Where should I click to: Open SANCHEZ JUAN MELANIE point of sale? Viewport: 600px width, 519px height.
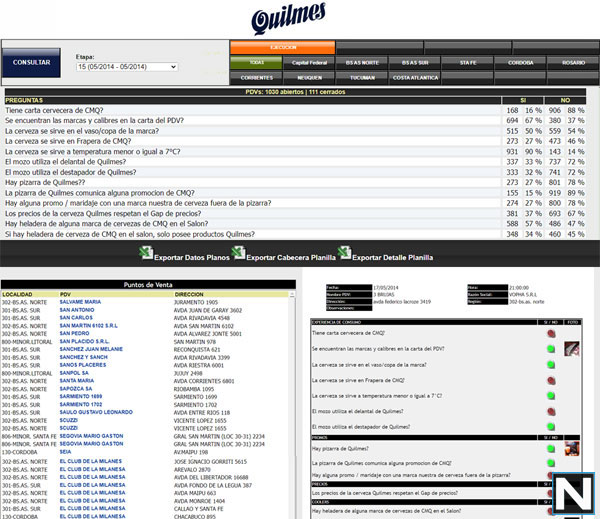point(91,349)
